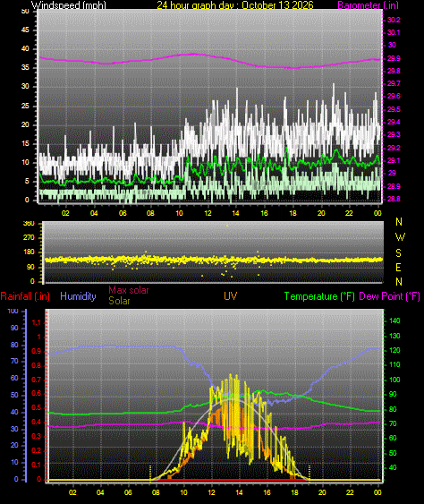
Task: Select the red Rainfall (.in) legend
Action: (25, 296)
